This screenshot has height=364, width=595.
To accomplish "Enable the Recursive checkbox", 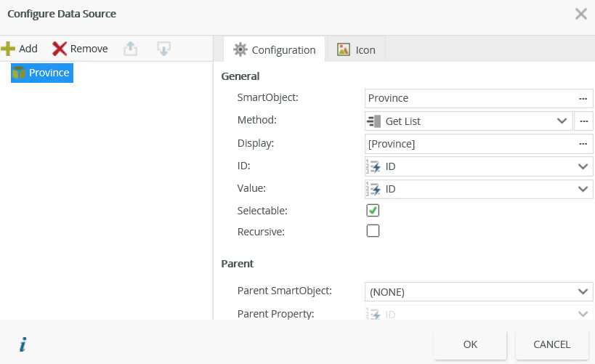I will [x=373, y=232].
